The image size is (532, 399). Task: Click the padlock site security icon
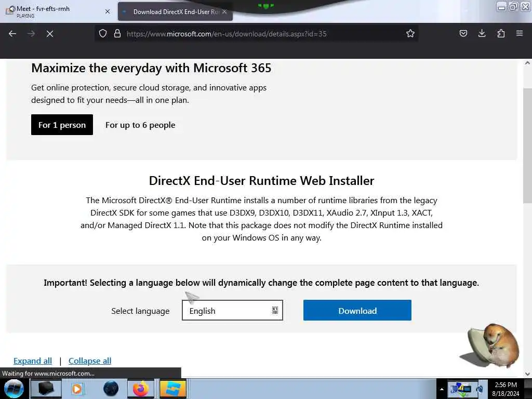point(117,33)
